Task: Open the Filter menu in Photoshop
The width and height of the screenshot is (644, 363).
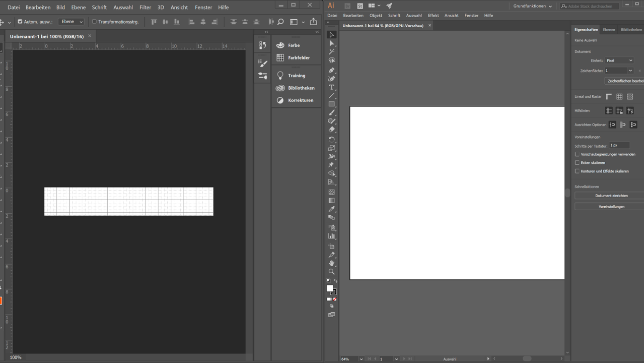Action: (x=145, y=8)
